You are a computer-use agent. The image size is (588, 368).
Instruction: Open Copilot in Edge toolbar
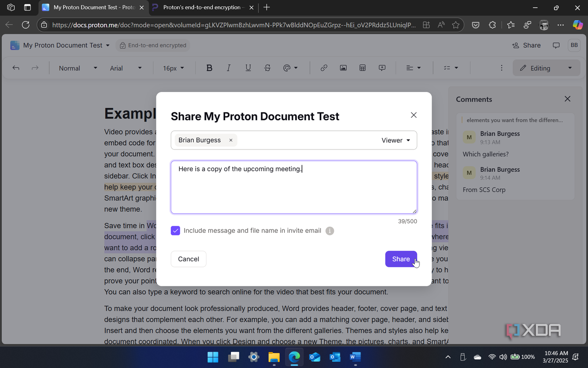coord(578,25)
